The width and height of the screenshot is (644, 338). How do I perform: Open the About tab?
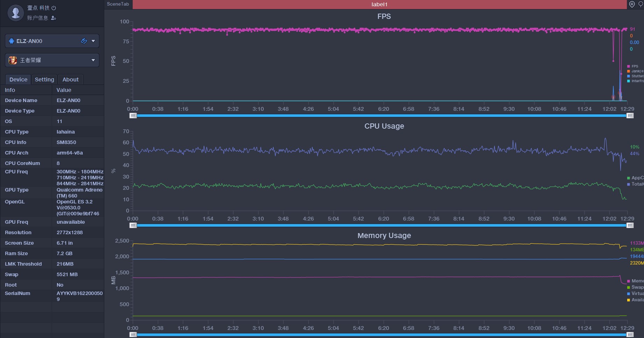click(71, 79)
